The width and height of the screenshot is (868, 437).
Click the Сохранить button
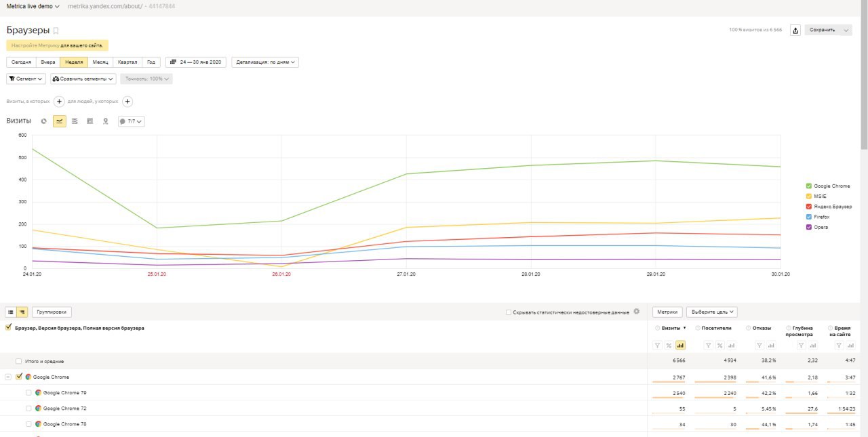click(823, 30)
